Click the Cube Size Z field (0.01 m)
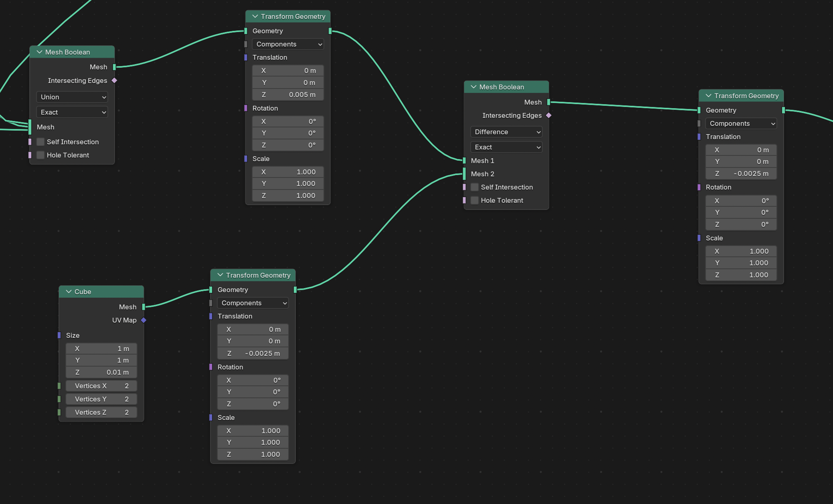Screen dimensions: 833x504 click(101, 372)
